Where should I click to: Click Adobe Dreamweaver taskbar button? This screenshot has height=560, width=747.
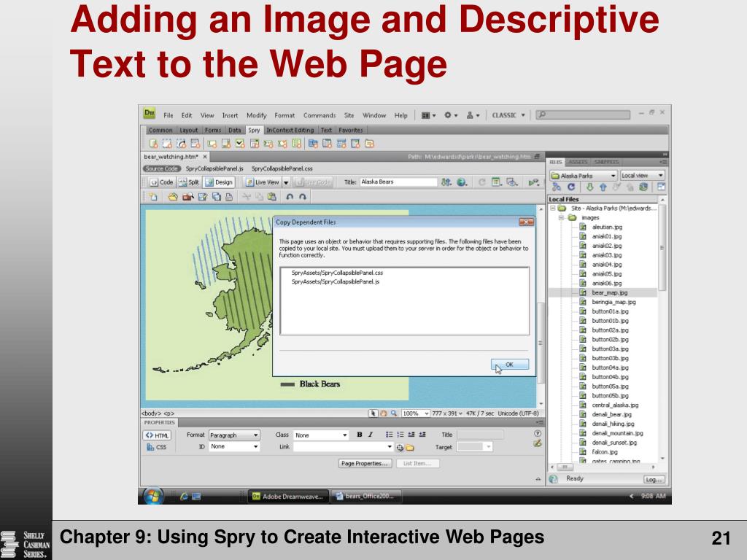click(x=289, y=497)
